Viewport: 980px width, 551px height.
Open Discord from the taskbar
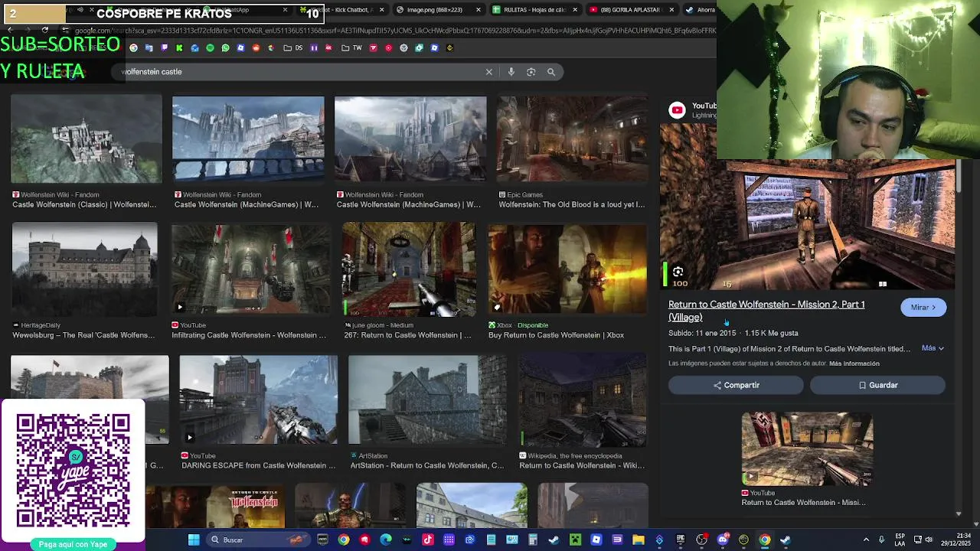click(x=722, y=540)
